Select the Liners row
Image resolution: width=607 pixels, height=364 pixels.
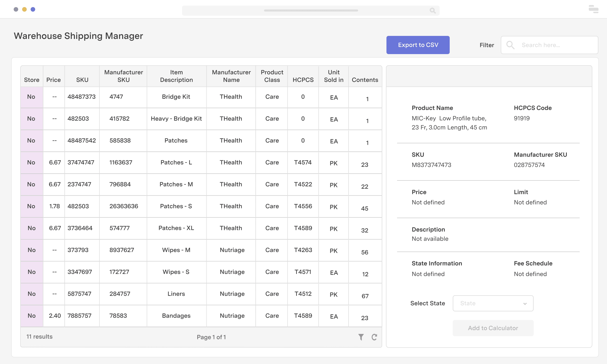click(176, 294)
